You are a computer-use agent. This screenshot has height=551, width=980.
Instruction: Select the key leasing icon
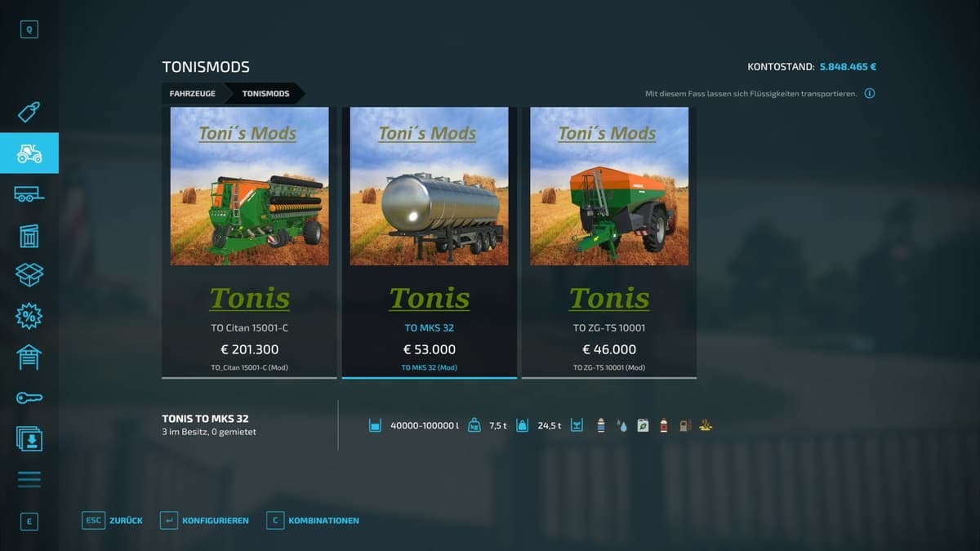point(29,398)
